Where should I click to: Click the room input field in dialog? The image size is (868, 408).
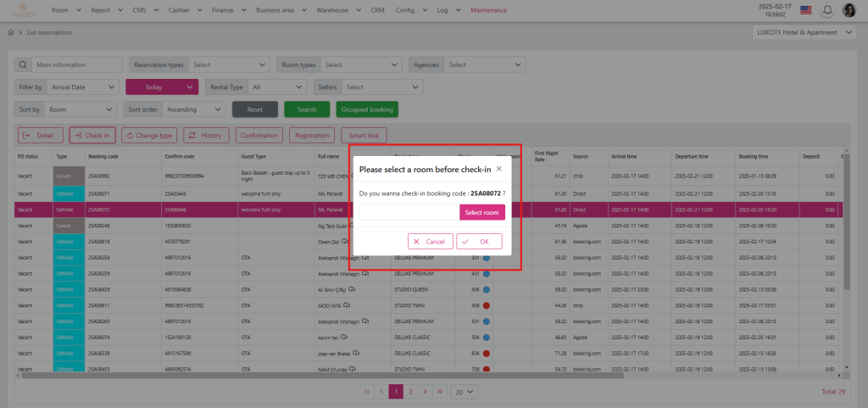click(x=409, y=212)
